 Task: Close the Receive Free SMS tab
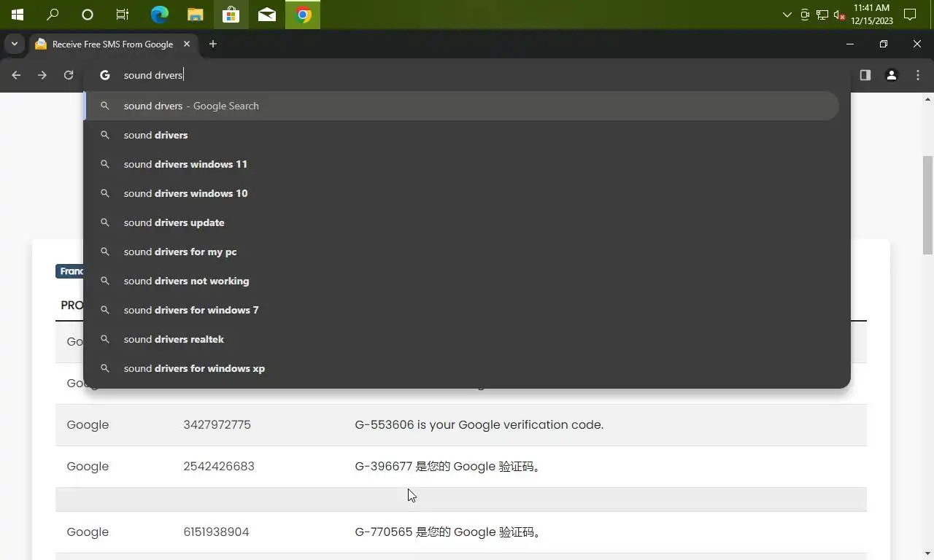click(x=187, y=44)
